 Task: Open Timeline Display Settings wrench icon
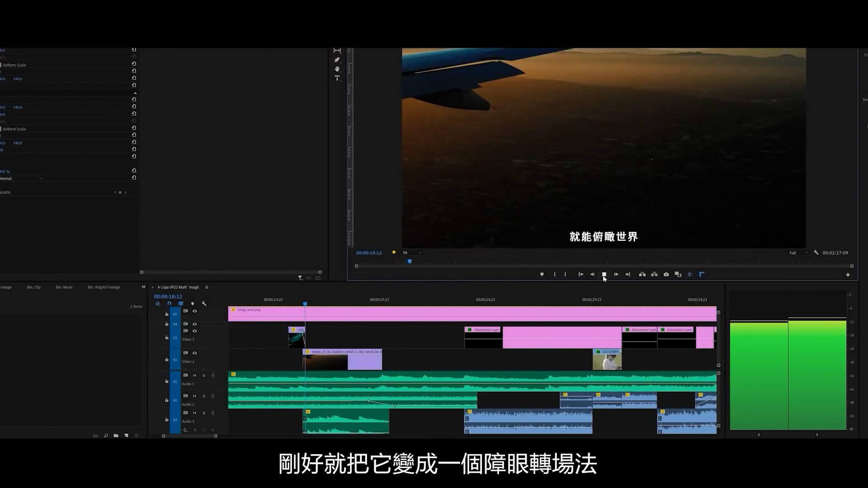[204, 304]
